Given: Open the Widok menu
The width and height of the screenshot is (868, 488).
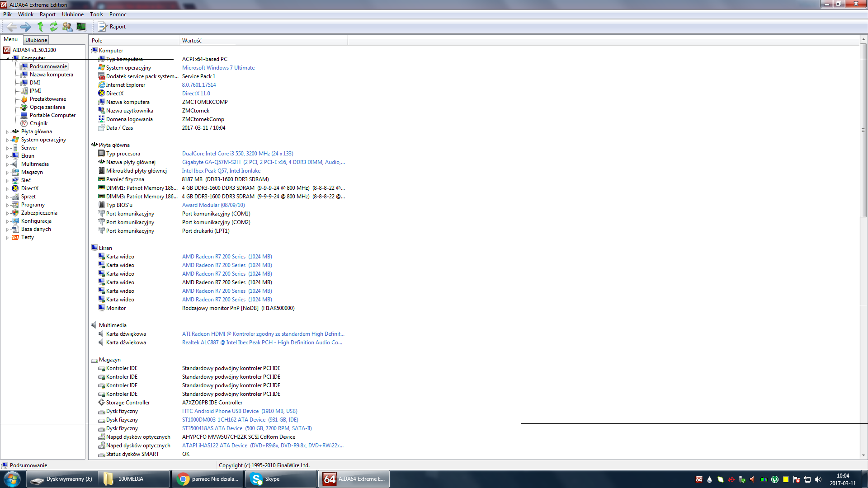Looking at the screenshot, I should pyautogui.click(x=26, y=14).
